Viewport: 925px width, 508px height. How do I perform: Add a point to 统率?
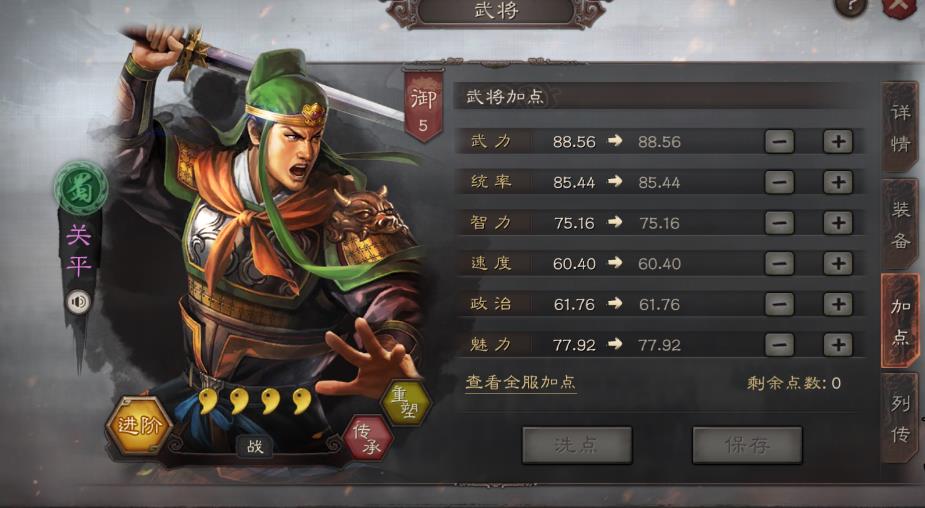[838, 182]
